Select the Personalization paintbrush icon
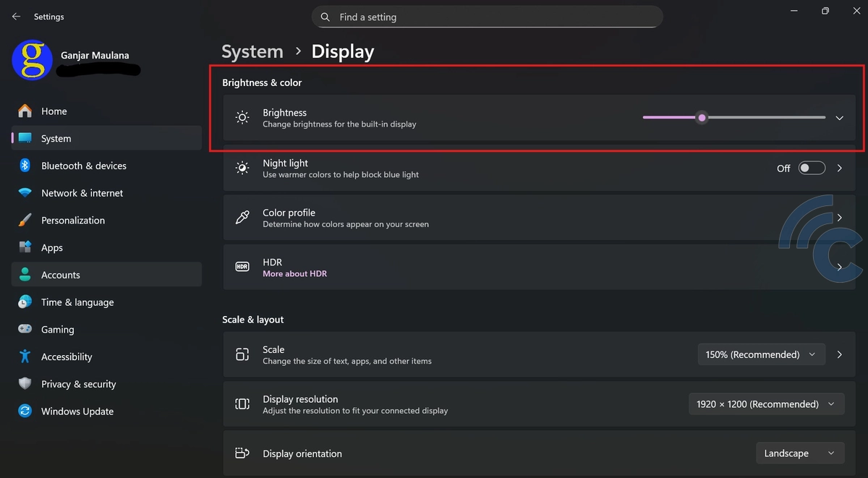Viewport: 868px width, 478px height. [25, 220]
